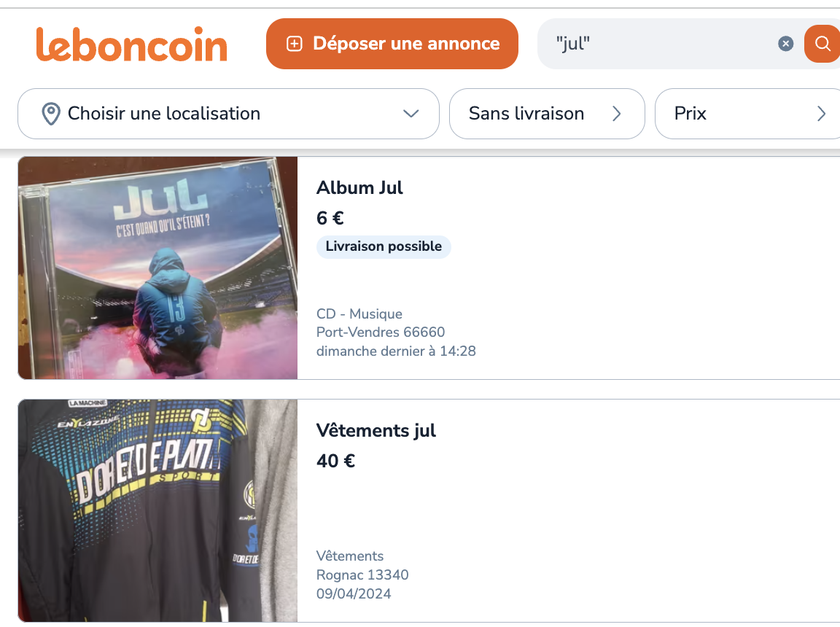Expand the Prix filter chevron

pos(821,114)
